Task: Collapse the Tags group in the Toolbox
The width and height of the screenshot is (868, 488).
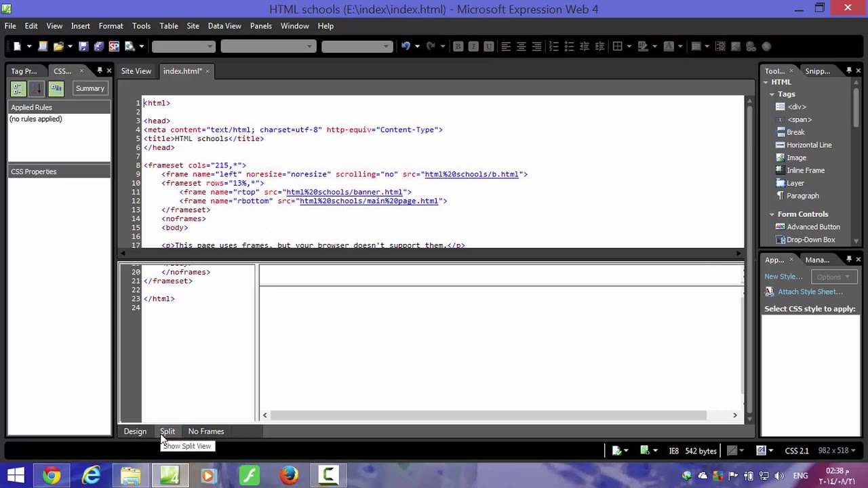Action: (772, 94)
